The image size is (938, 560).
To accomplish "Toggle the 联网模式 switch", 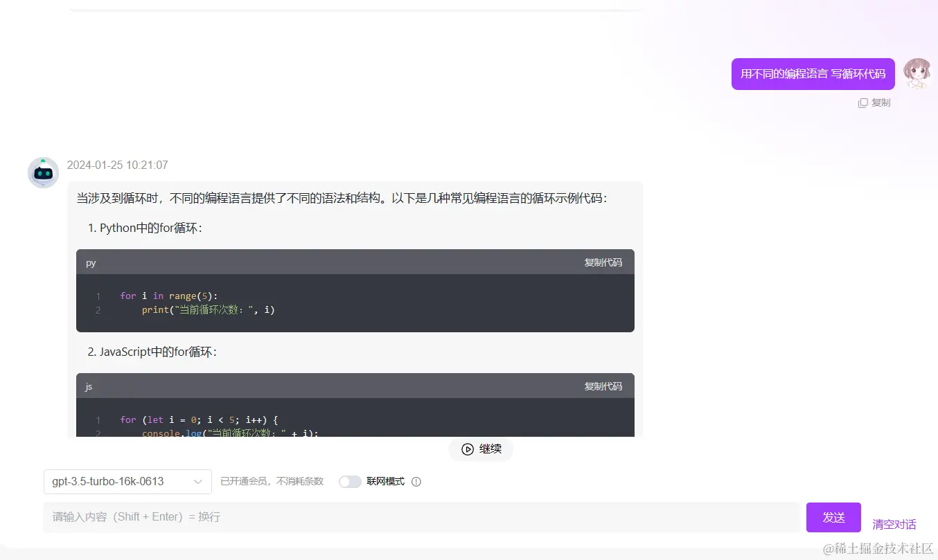I will click(350, 482).
